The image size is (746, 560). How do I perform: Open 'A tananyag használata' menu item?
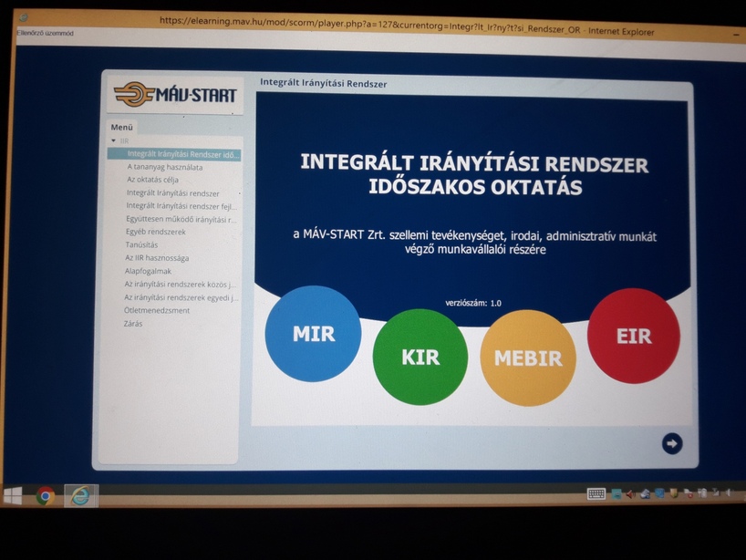point(165,167)
